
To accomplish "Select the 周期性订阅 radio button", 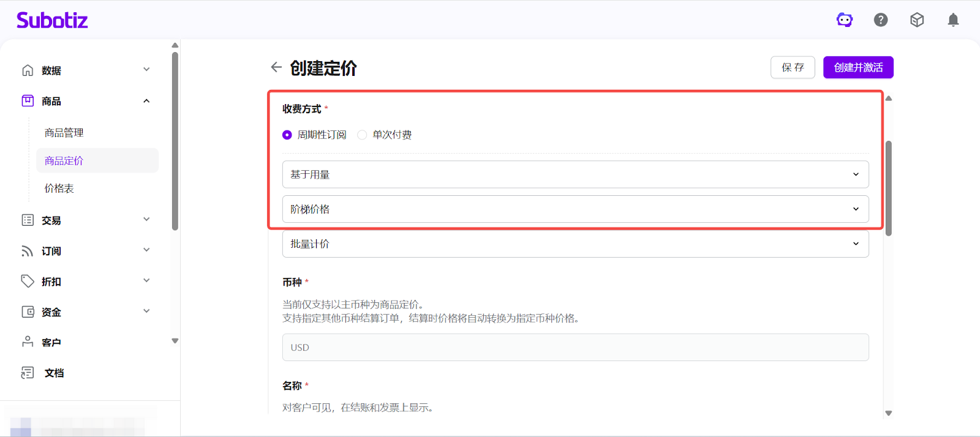I will click(287, 135).
